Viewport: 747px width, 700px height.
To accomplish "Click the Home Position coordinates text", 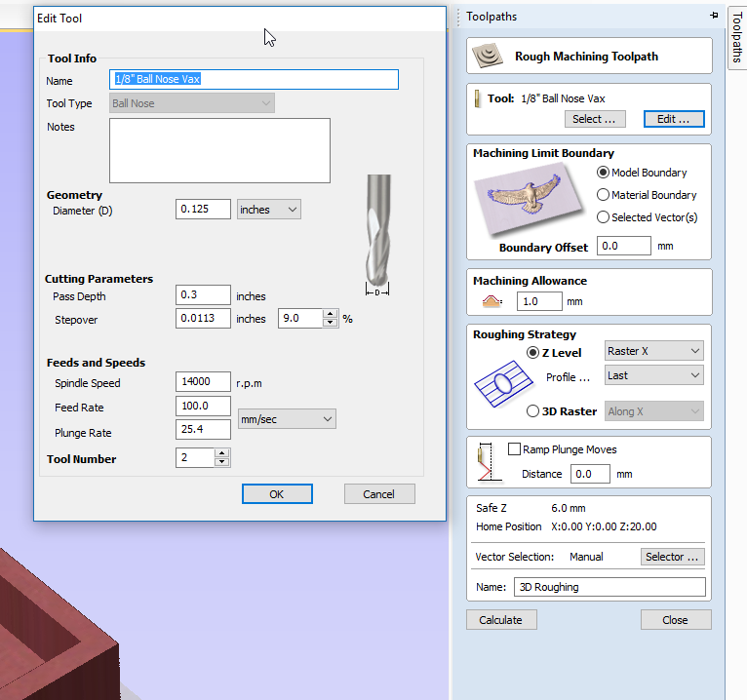I will (x=604, y=526).
